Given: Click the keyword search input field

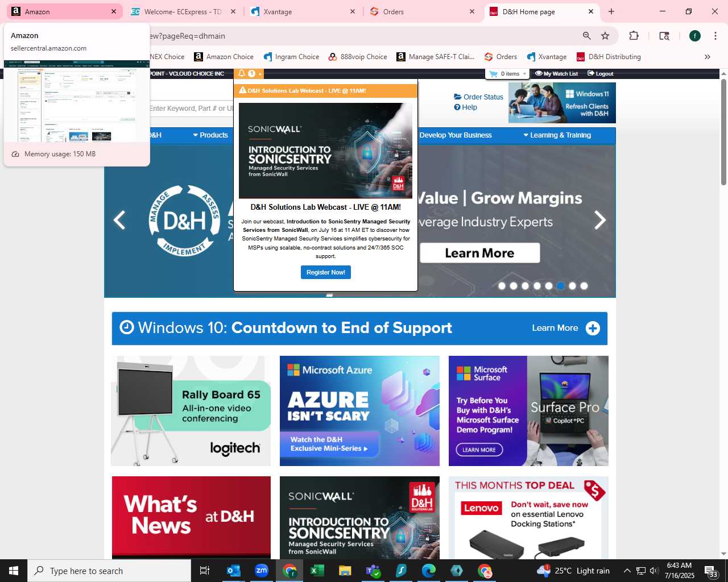Looking at the screenshot, I should click(x=191, y=109).
